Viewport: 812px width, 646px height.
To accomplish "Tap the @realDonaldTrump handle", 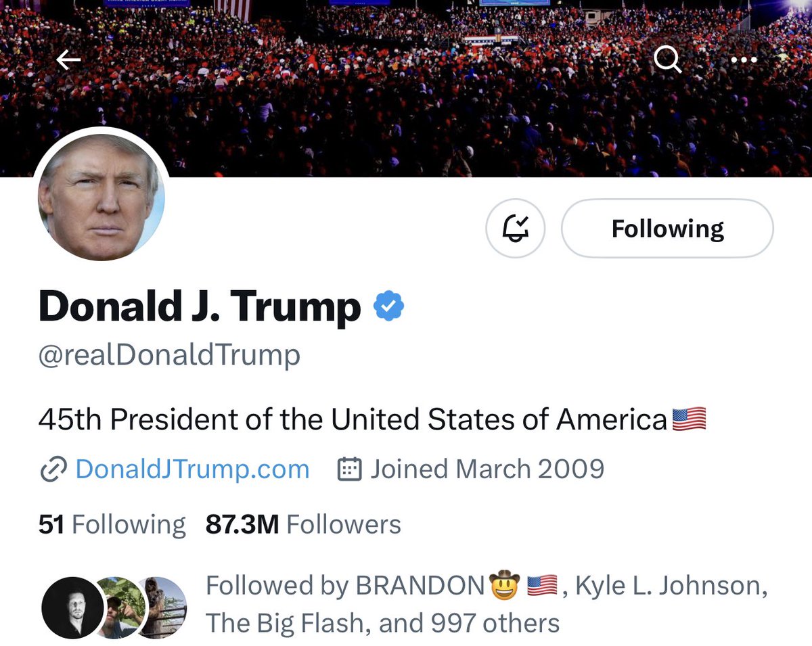I will (x=169, y=354).
